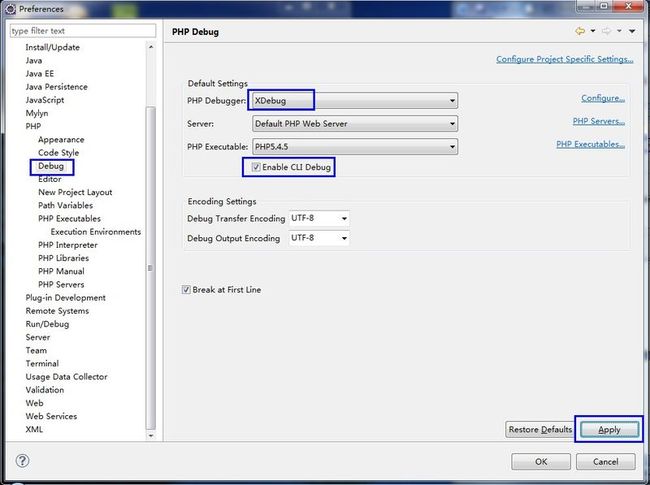
Task: Select Editor under PHP
Action: [x=50, y=179]
